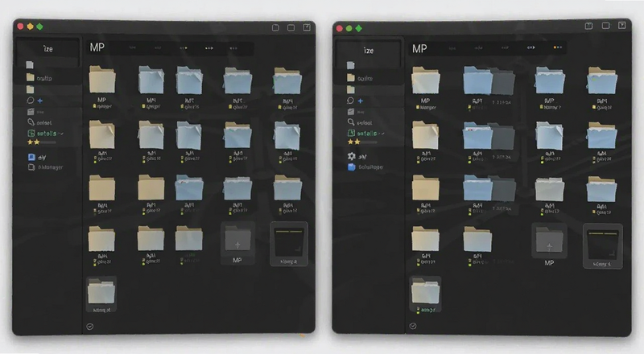Open the chat bubble icon in right window sidebar
The width and height of the screenshot is (644, 354).
(350, 101)
